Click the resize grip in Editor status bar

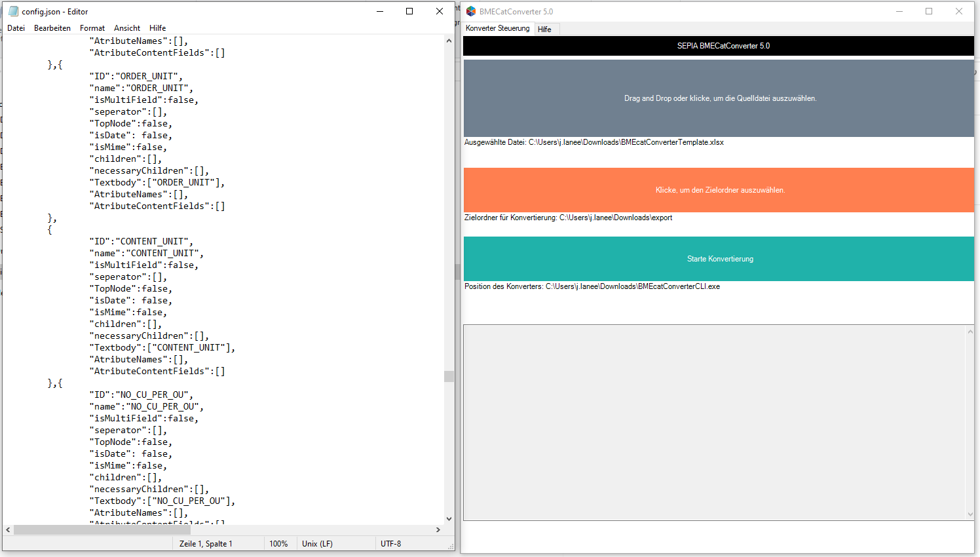(x=450, y=546)
